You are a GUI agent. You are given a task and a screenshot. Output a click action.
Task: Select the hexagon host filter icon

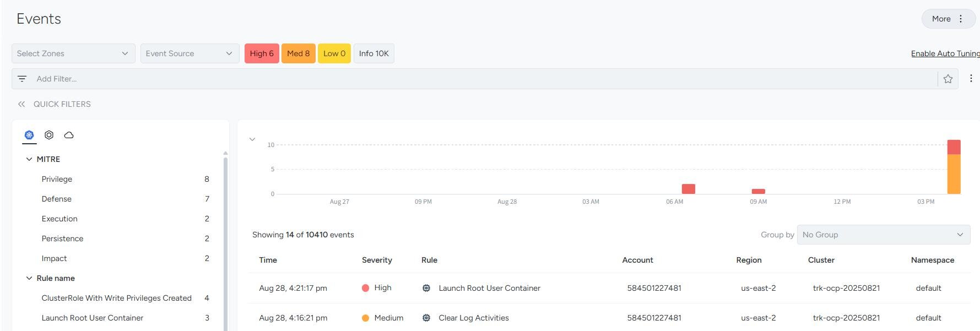tap(49, 135)
